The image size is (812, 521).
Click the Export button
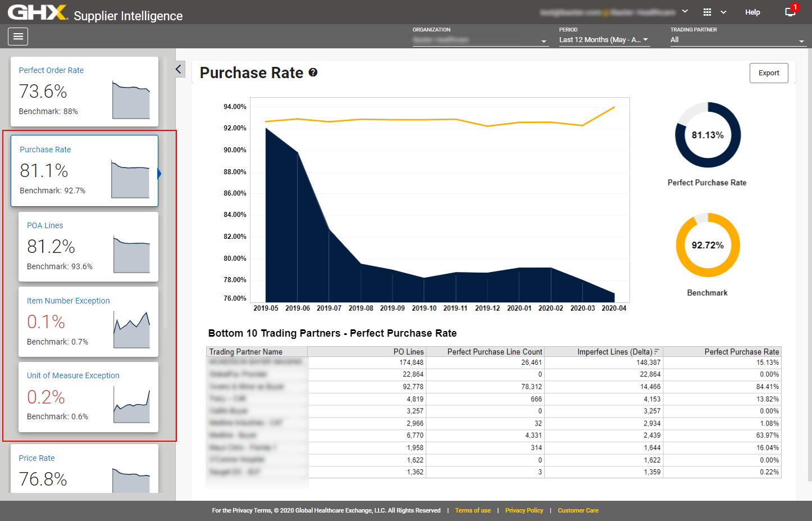click(769, 73)
